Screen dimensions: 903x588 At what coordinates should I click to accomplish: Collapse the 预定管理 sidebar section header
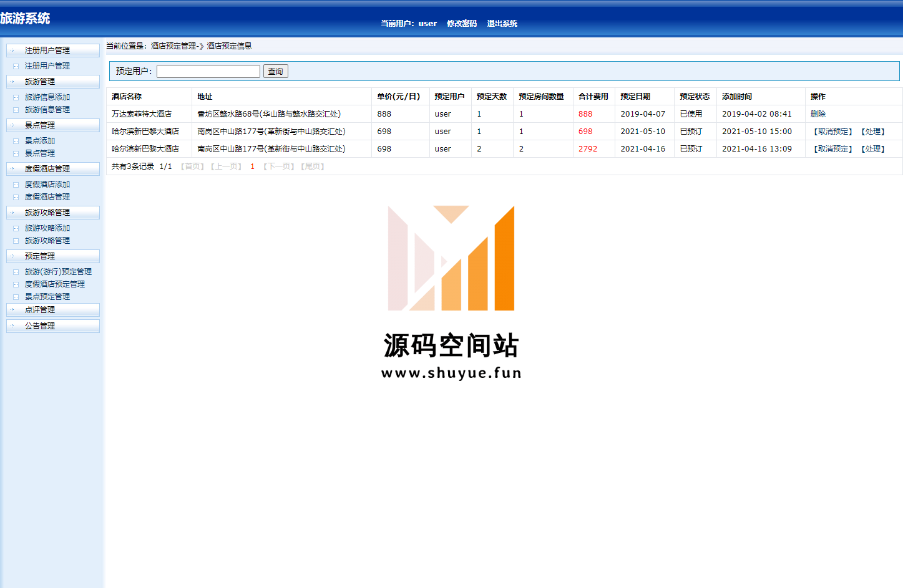[53, 256]
